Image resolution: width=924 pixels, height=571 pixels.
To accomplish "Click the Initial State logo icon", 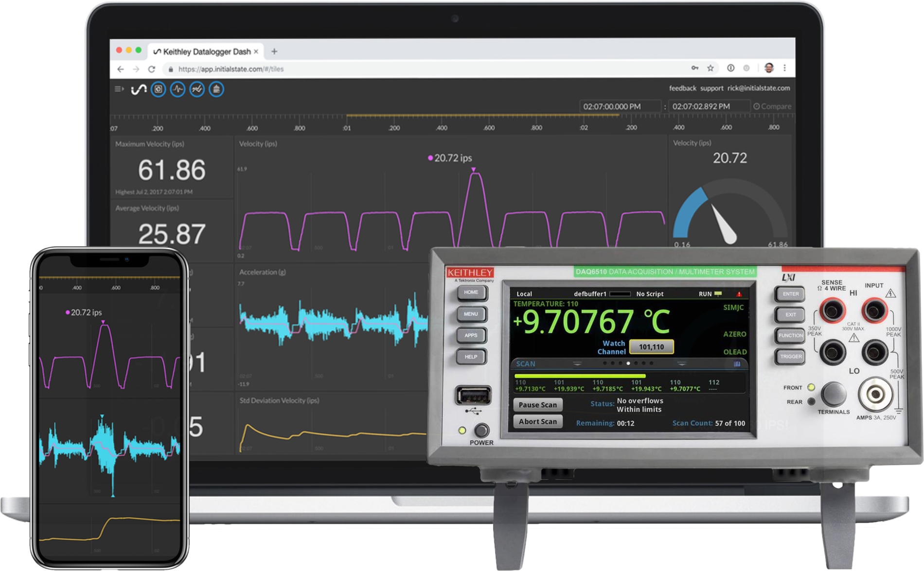I will pos(139,89).
